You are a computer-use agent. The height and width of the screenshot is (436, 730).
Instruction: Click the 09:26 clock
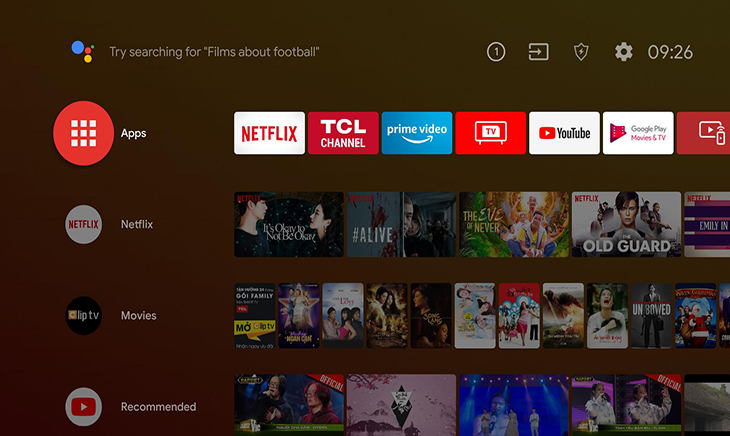[x=670, y=52]
